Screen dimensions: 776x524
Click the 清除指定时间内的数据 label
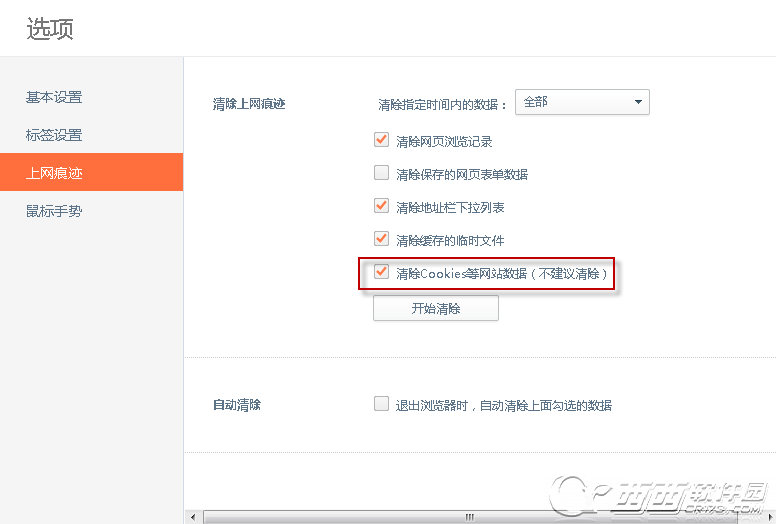442,104
